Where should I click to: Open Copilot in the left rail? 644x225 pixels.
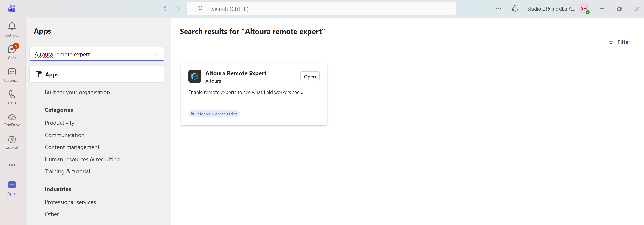click(x=12, y=143)
